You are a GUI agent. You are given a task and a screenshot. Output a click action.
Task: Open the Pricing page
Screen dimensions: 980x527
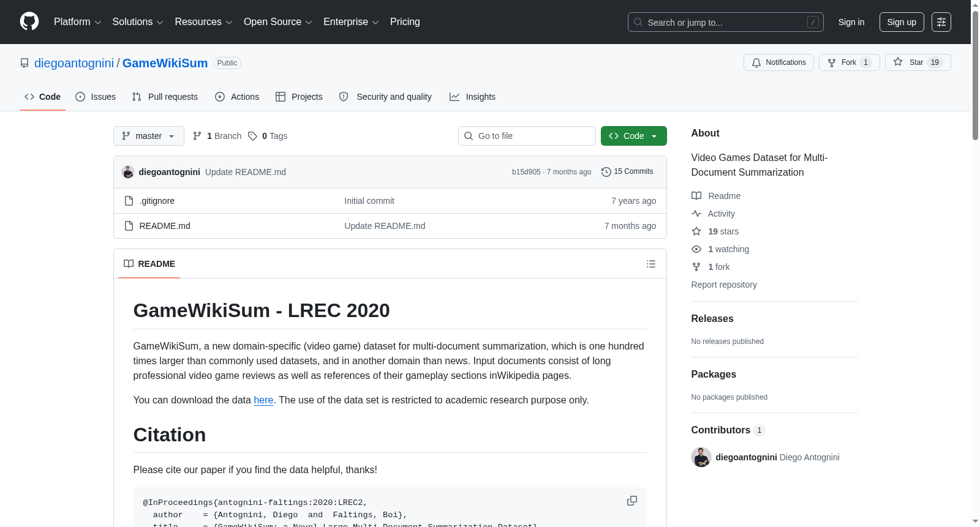(x=405, y=22)
